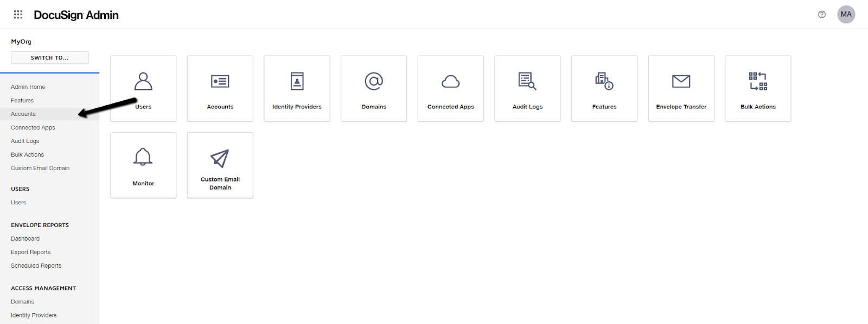The width and height of the screenshot is (868, 324).
Task: Click the SWITCH TO... button
Action: pyautogui.click(x=49, y=57)
